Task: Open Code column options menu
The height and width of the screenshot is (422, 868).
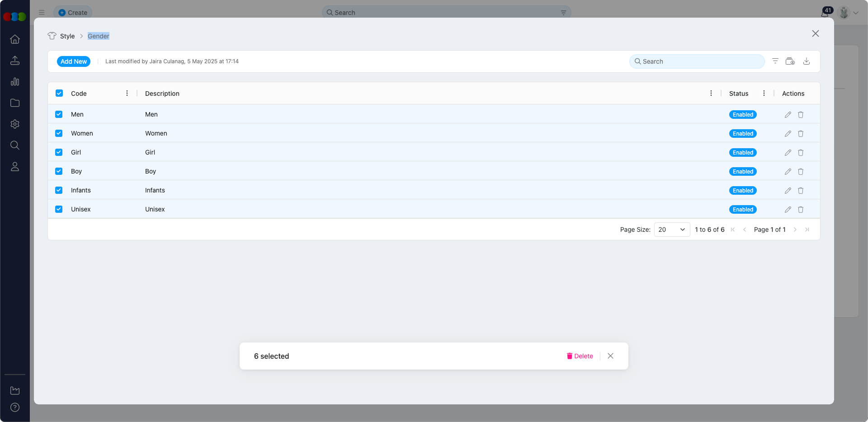Action: [127, 94]
